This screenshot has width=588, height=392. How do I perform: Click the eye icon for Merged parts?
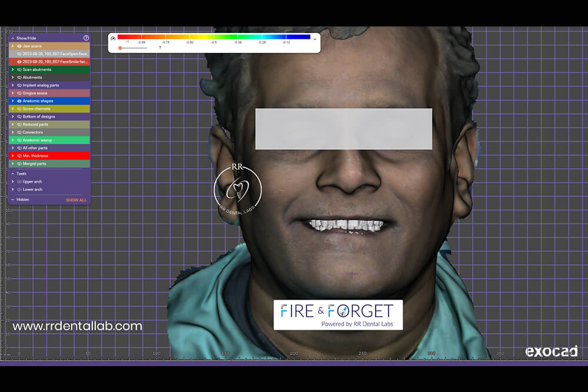19,163
